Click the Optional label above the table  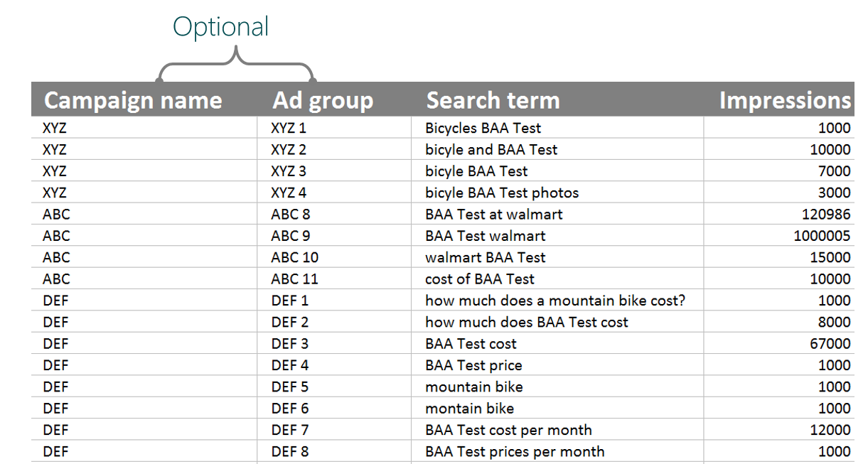coord(221,27)
